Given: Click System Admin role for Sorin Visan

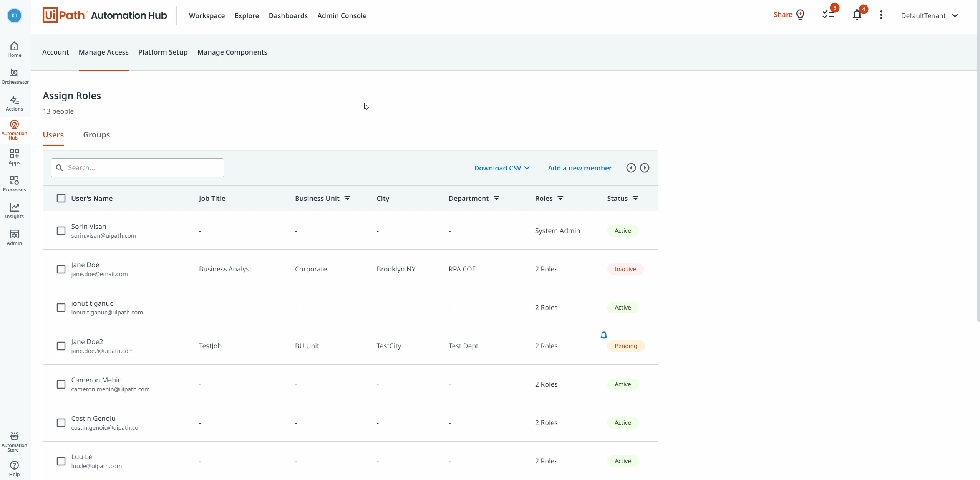Looking at the screenshot, I should pyautogui.click(x=557, y=231).
